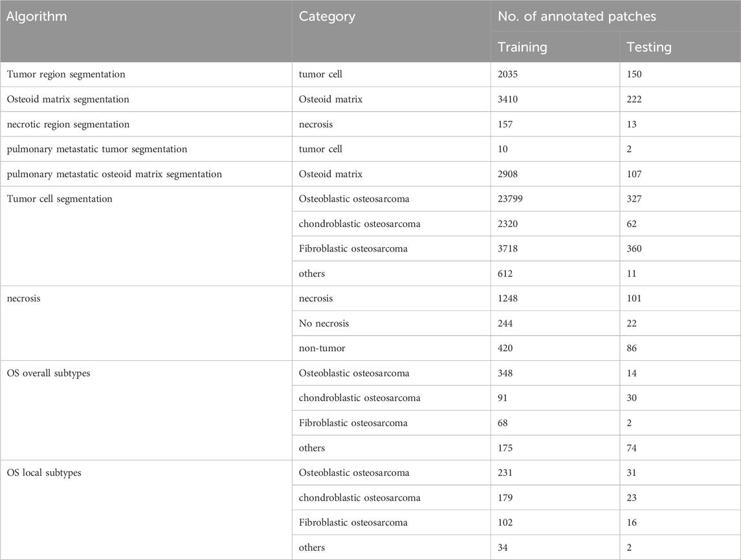The image size is (741, 560).
Task: Click the Training sub-header cell
Action: [x=522, y=47]
